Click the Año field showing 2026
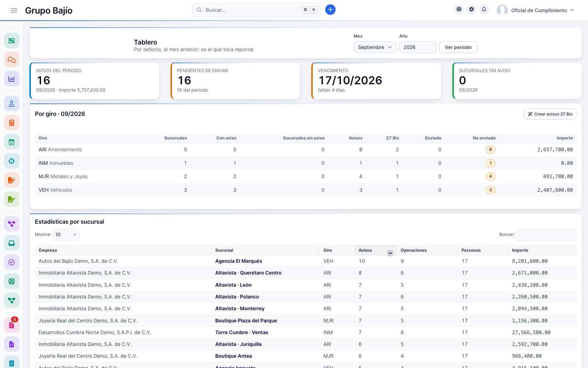Screen dimensions: 588x368 (418, 47)
